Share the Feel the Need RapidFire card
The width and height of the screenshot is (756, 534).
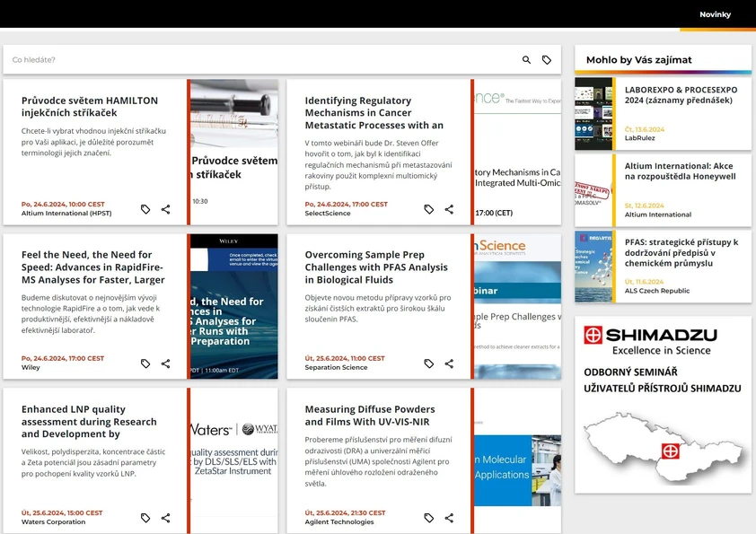tap(166, 363)
